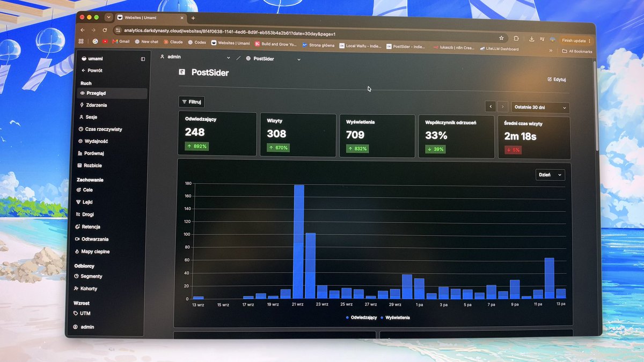Screen dimensions: 644x362
Task: Open Chrome tab search dropdown arrow
Action: click(108, 17)
